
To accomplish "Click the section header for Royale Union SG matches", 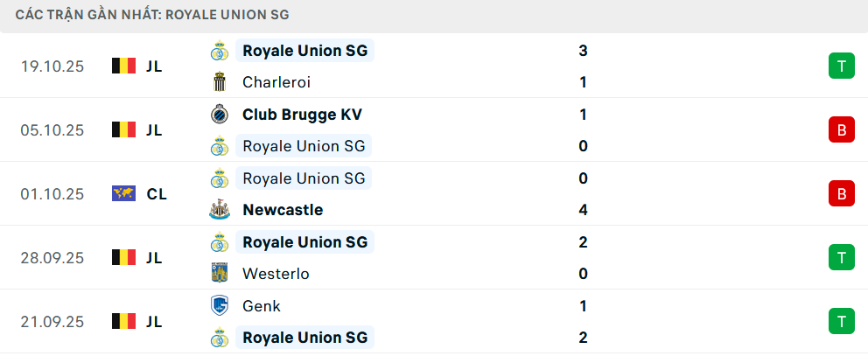I will click(153, 15).
